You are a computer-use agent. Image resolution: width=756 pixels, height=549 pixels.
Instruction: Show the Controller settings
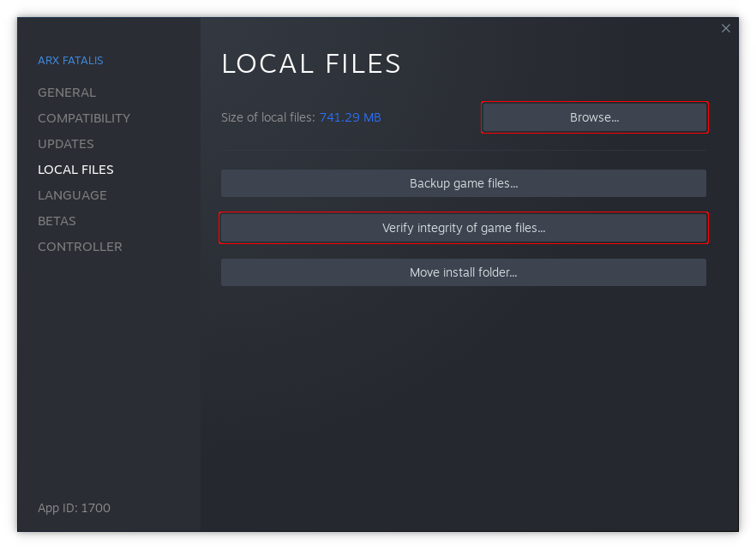click(x=80, y=247)
